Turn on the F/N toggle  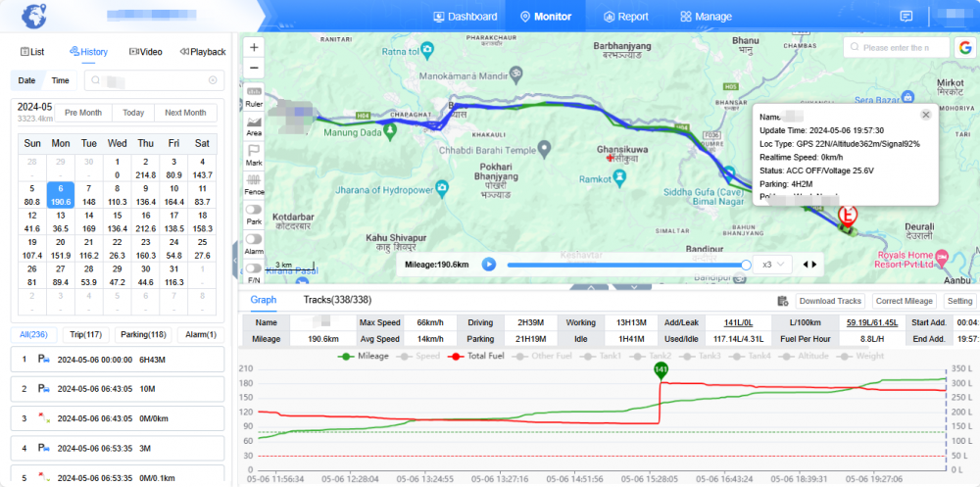point(254,268)
